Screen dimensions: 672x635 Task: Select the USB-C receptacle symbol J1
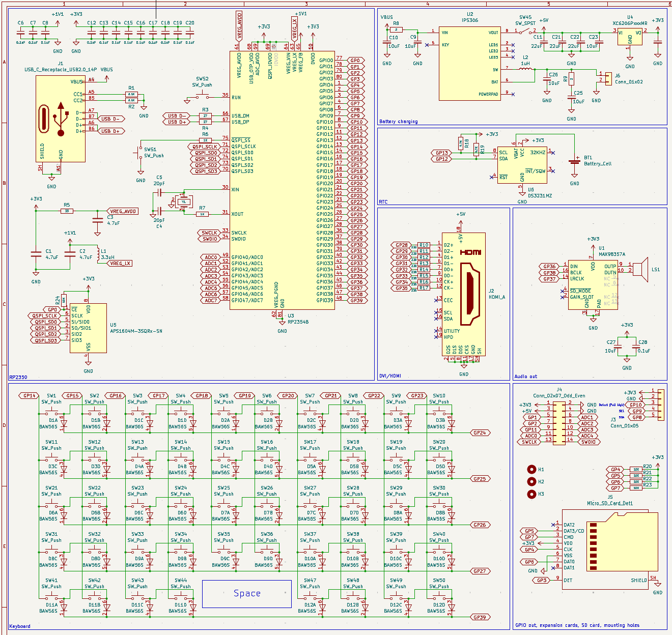click(x=60, y=119)
